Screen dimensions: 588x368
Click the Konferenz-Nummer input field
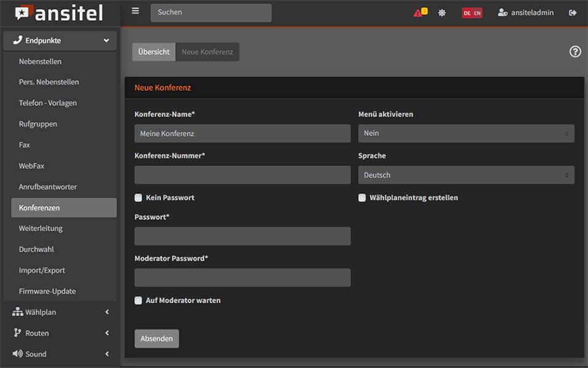click(242, 175)
